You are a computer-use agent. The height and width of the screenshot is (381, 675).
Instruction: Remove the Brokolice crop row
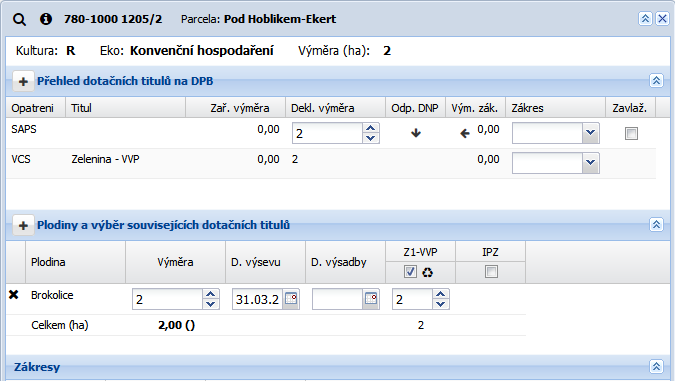coord(14,294)
